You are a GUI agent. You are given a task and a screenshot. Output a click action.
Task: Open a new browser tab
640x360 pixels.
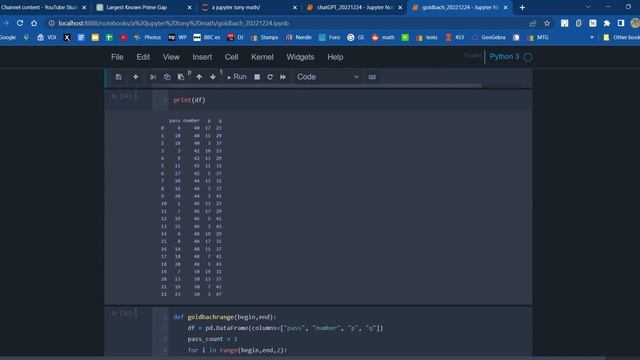click(522, 7)
